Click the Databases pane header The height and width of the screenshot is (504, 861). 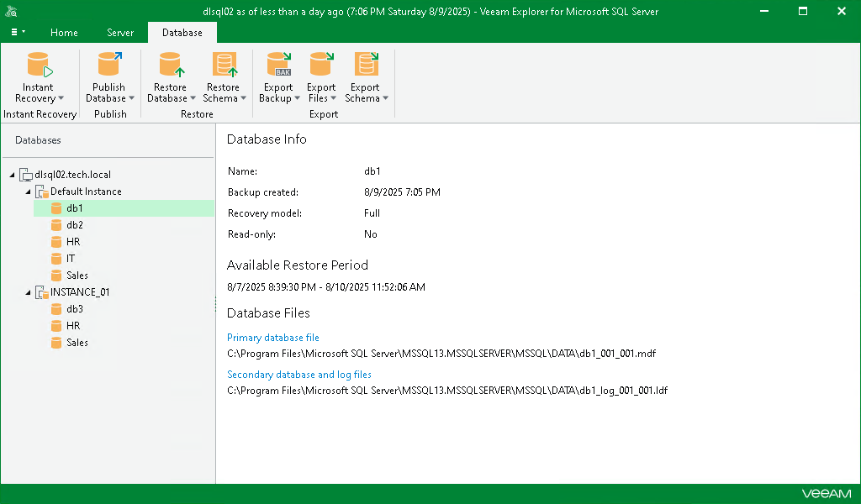38,140
